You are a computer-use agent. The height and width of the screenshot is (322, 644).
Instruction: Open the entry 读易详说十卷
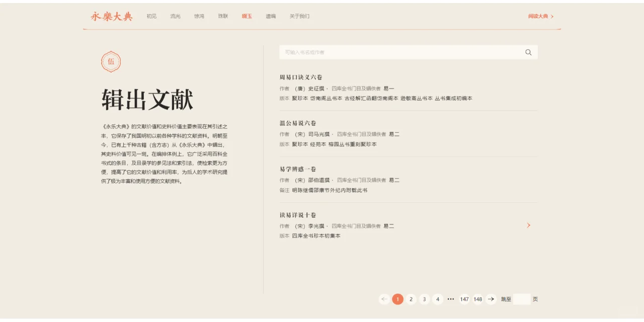298,215
